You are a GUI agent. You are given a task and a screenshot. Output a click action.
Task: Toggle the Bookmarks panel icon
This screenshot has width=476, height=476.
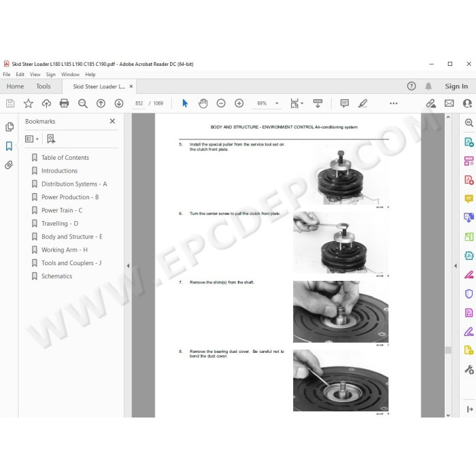coord(9,146)
